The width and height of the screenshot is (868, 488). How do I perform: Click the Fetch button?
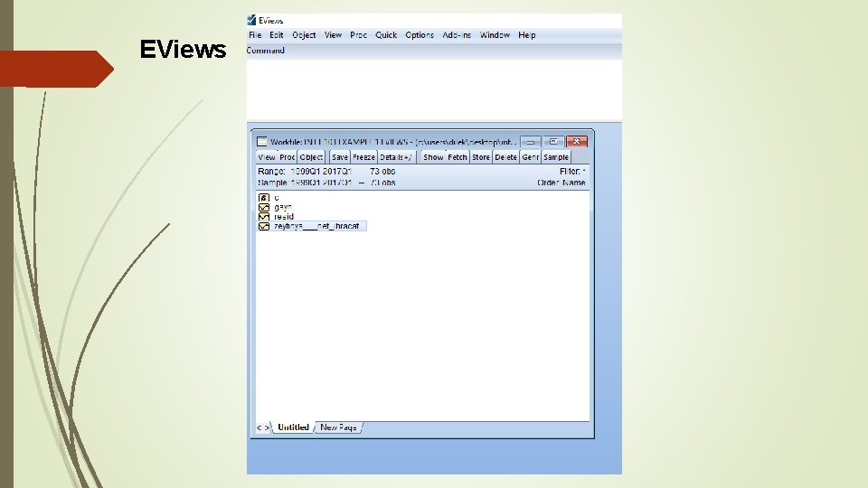(458, 157)
